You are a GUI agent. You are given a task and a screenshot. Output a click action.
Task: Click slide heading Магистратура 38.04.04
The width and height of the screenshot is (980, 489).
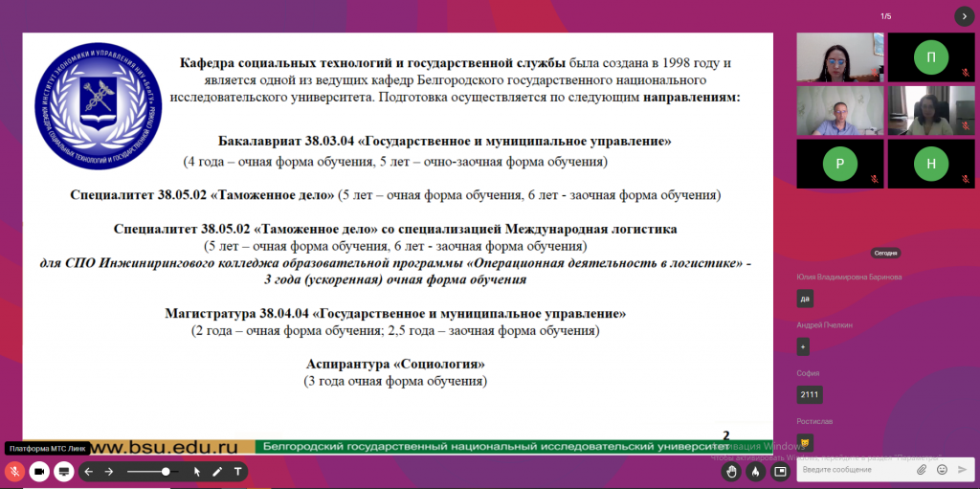pyautogui.click(x=395, y=313)
